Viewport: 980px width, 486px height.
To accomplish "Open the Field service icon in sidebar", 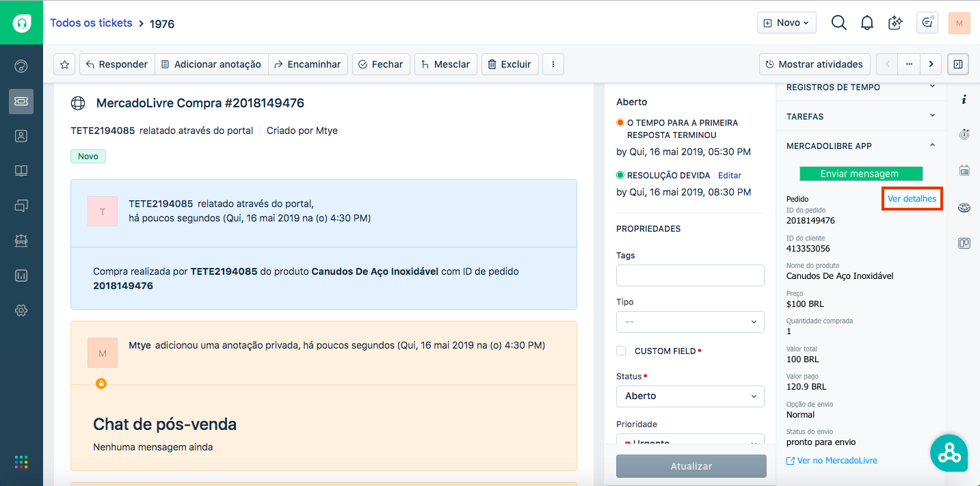I will click(21, 241).
